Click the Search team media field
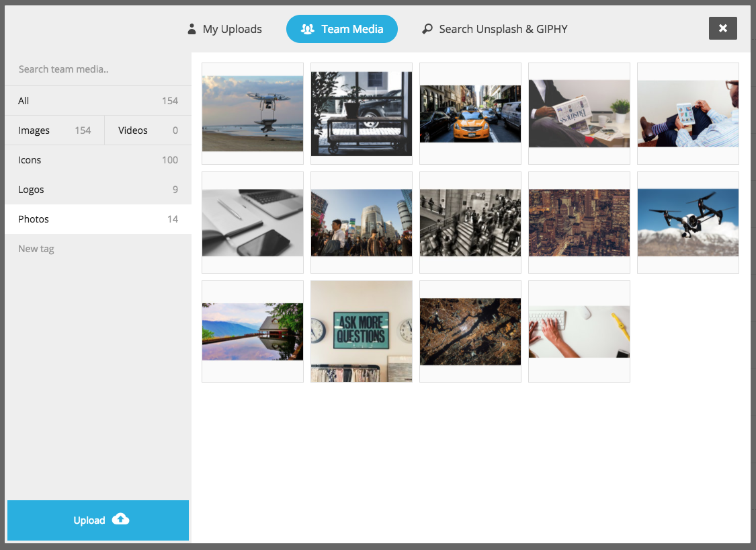 [x=98, y=69]
